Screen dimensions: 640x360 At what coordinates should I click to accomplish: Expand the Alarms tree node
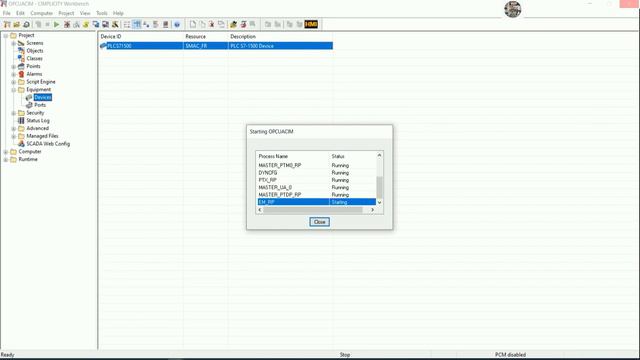click(x=13, y=74)
